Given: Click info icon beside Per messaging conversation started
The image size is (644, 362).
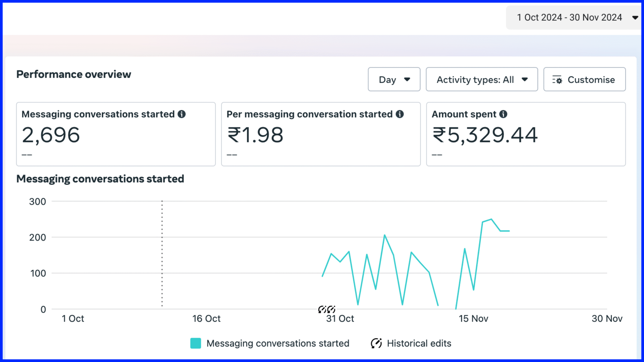Looking at the screenshot, I should pos(399,114).
